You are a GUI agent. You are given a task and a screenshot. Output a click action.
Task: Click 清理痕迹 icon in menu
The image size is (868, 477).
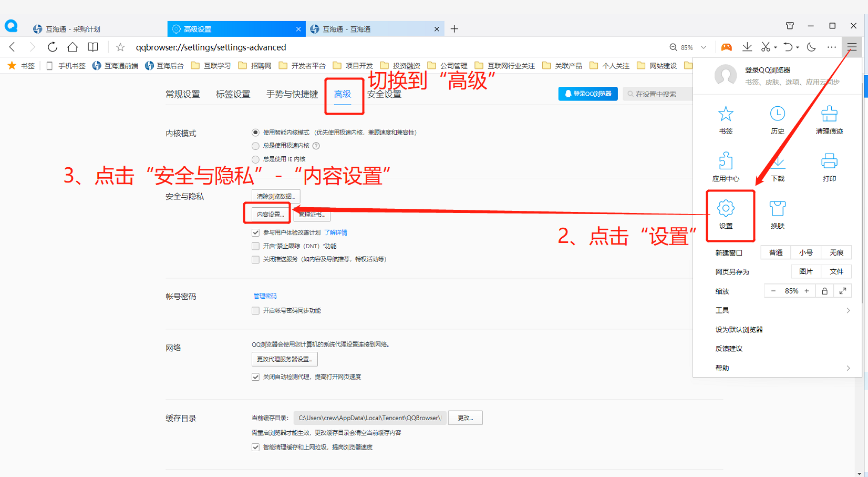tap(829, 120)
